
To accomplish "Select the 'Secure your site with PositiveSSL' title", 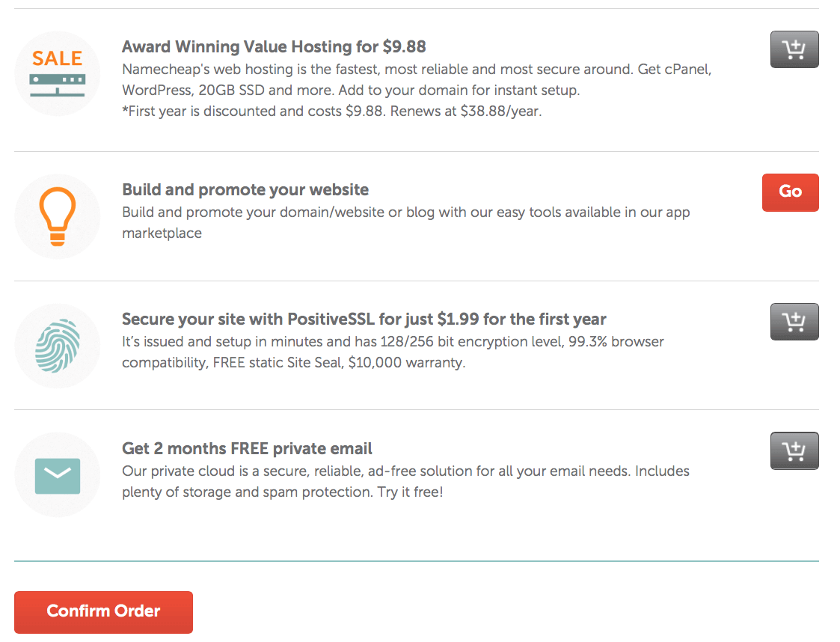I will tap(364, 319).
